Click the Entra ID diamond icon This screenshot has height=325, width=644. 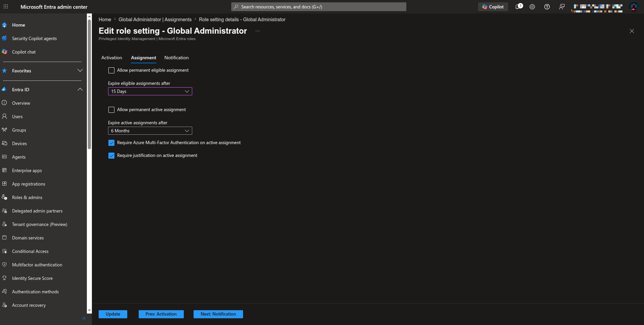[x=4, y=90]
